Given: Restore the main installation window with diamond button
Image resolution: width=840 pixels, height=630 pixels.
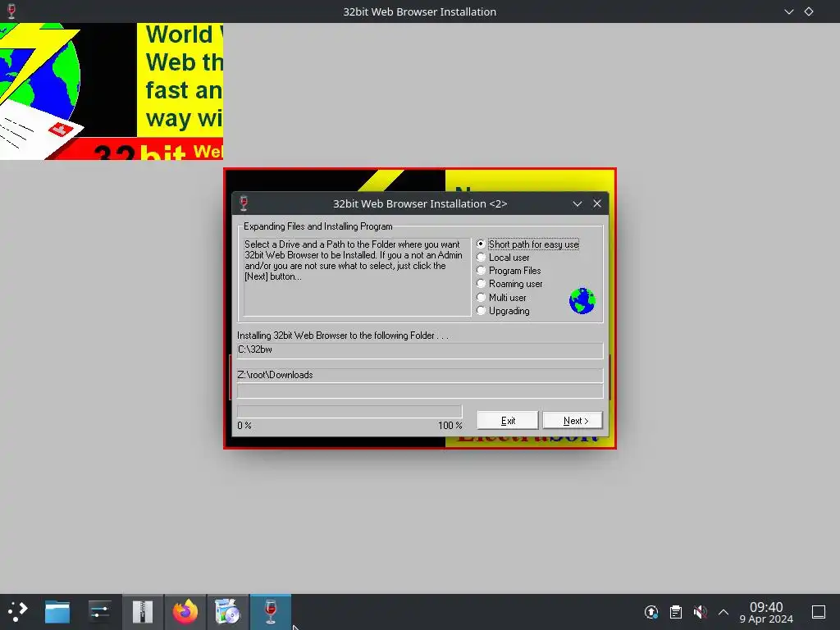Looking at the screenshot, I should [x=809, y=11].
